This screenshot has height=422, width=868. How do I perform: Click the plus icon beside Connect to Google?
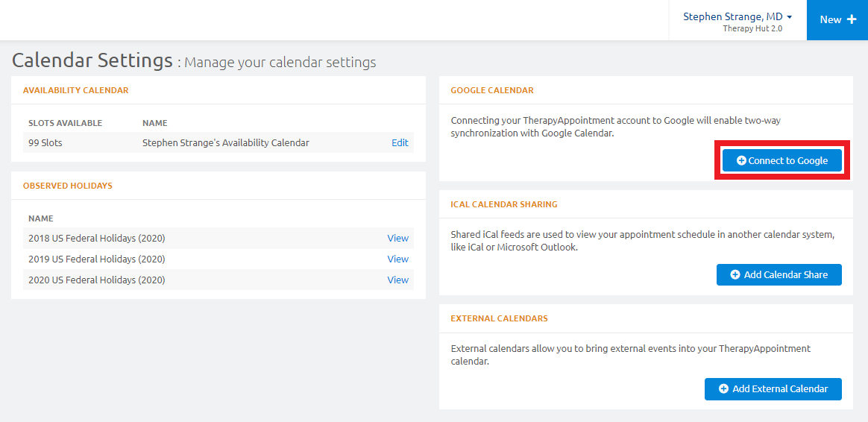tap(741, 160)
